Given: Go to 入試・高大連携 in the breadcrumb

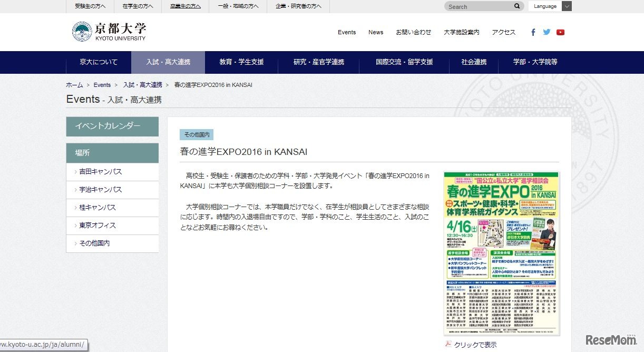Looking at the screenshot, I should (143, 85).
